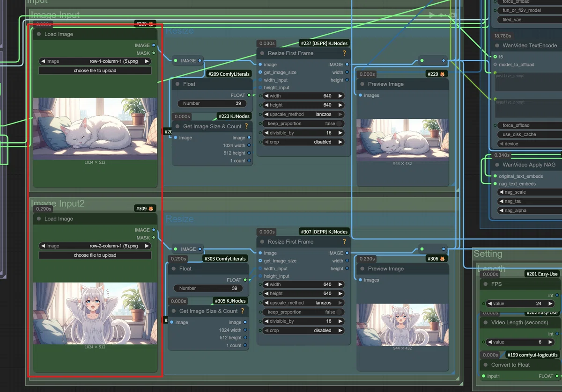This screenshot has width=562, height=392.
Task: Toggle force_offload above use_disk_cache
Action: coord(529,125)
